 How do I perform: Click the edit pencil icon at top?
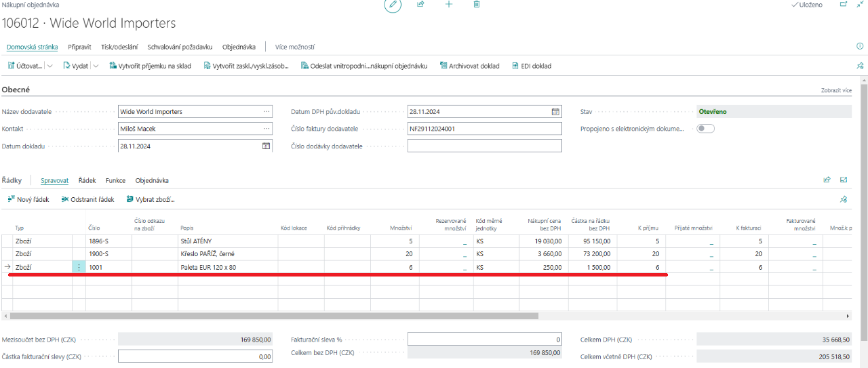[393, 5]
